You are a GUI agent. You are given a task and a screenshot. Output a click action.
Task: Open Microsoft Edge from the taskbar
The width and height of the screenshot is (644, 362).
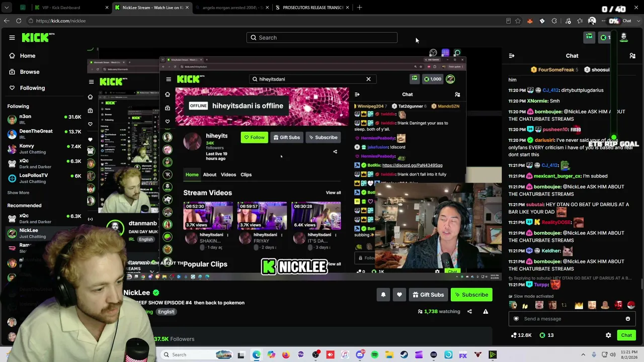pyautogui.click(x=257, y=355)
